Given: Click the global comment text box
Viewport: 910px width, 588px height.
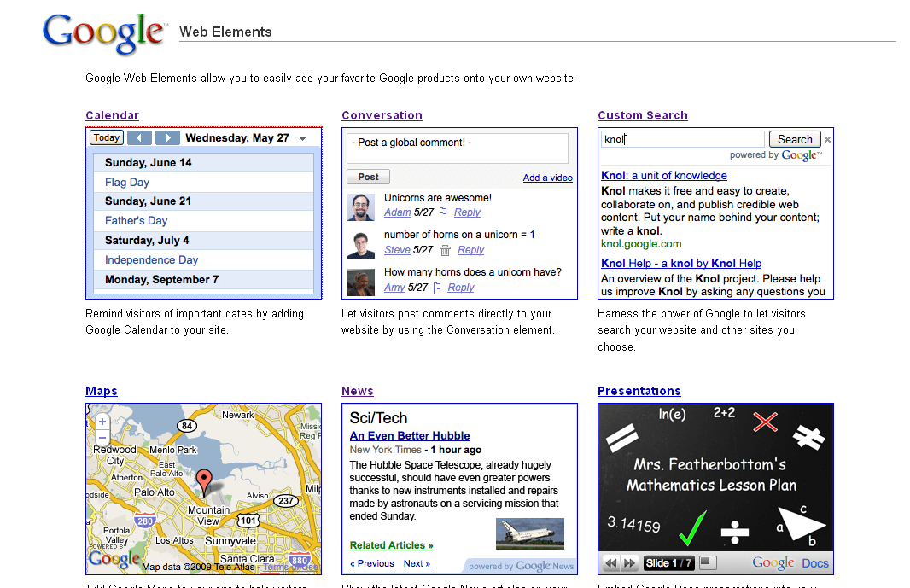Looking at the screenshot, I should point(458,148).
